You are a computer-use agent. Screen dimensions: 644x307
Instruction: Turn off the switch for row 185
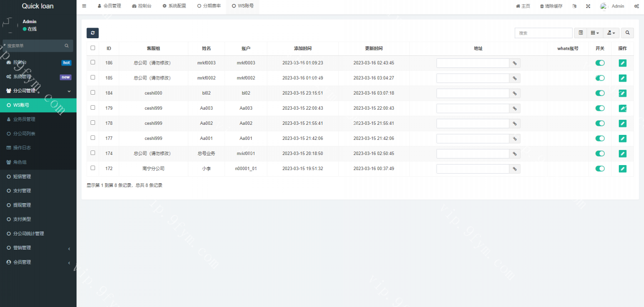[x=600, y=78]
